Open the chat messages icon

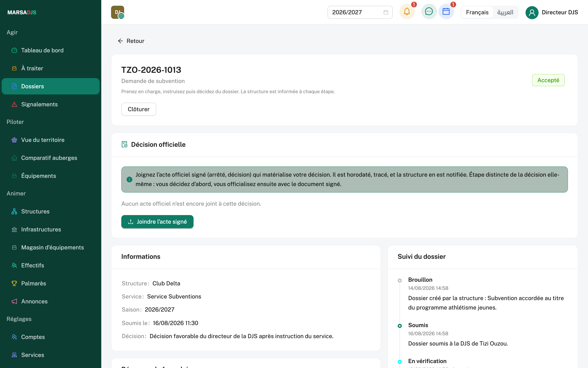pyautogui.click(x=429, y=12)
